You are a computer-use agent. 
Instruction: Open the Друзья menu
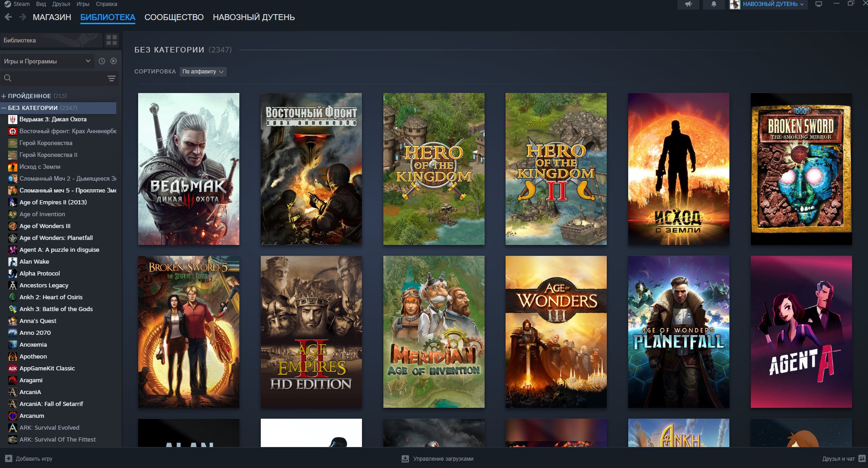coord(61,4)
